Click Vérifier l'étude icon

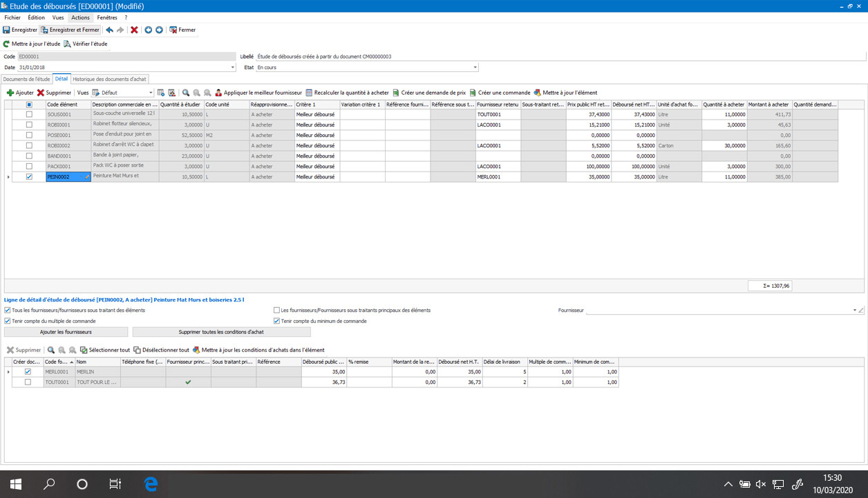point(67,44)
